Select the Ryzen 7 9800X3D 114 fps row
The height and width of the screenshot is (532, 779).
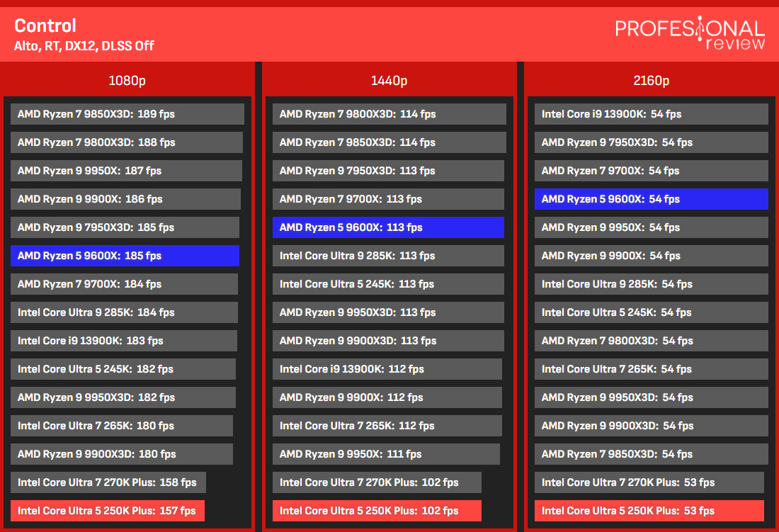pos(389,114)
